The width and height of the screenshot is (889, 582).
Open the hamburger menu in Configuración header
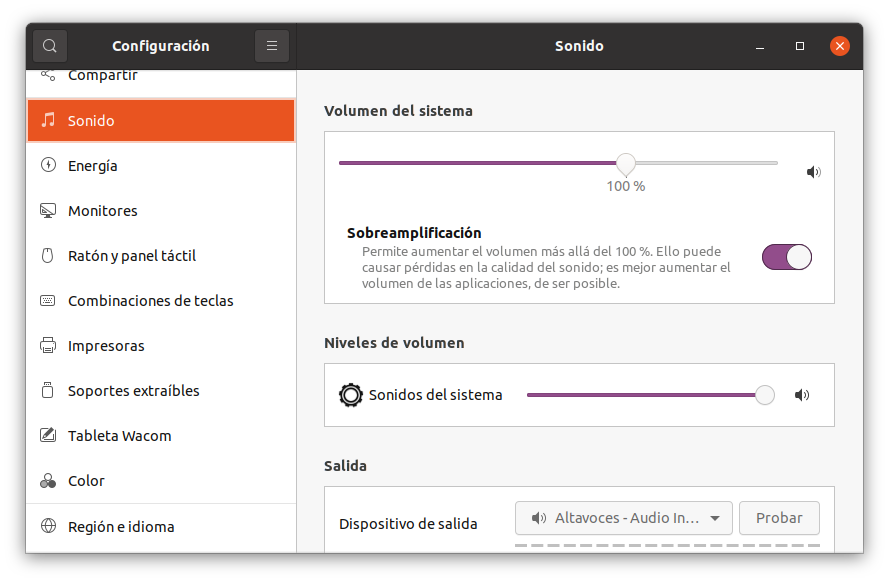point(272,46)
